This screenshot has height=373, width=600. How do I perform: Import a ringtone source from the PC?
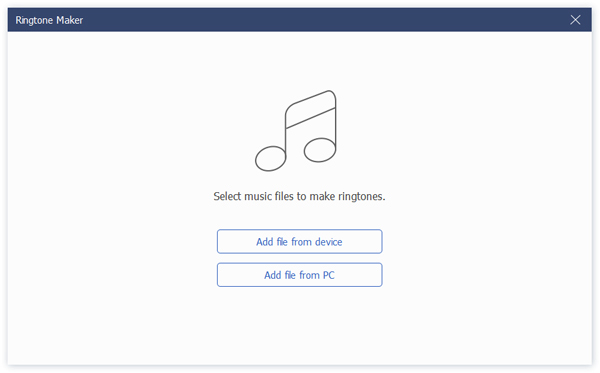pos(299,275)
